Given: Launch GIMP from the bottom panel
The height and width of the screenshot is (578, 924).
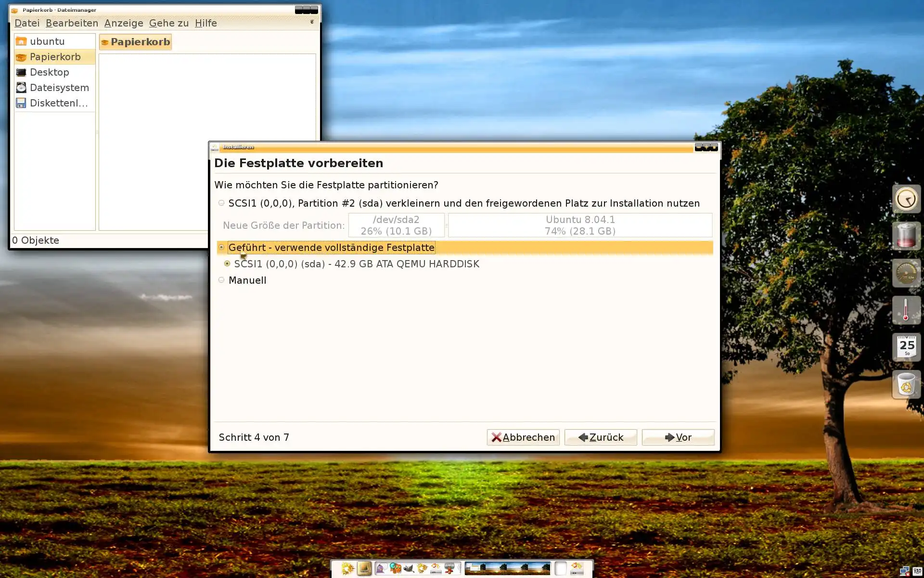Looking at the screenshot, I should [409, 569].
